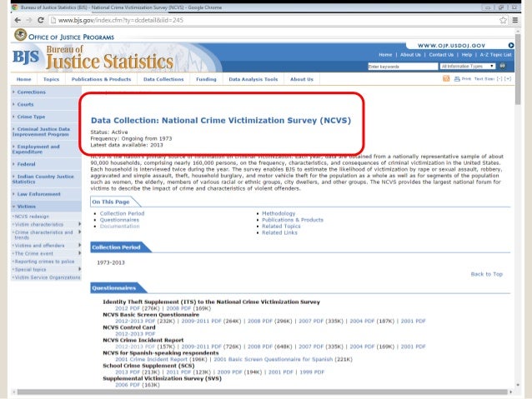Click the Office of Justice Programs seal

click(20, 35)
